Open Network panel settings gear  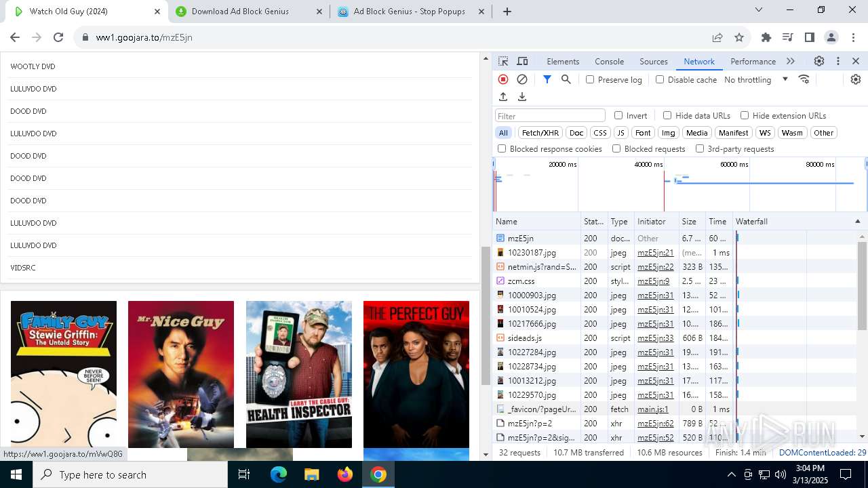(856, 79)
